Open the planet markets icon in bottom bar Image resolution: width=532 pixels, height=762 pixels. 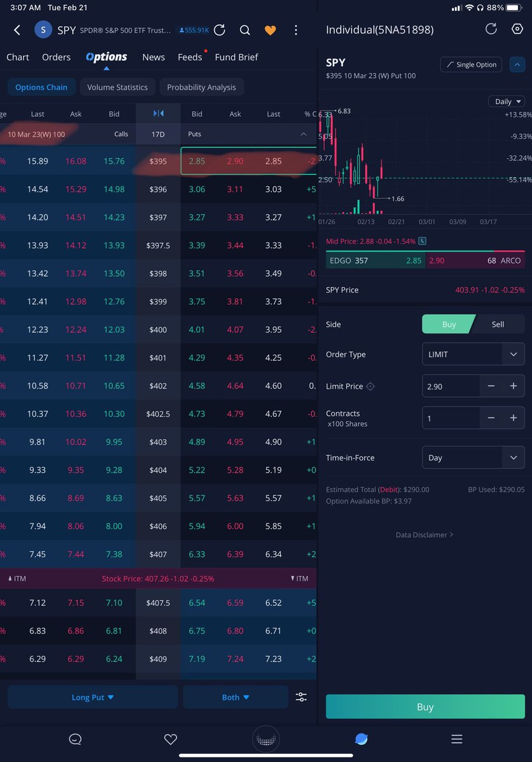pos(361,739)
